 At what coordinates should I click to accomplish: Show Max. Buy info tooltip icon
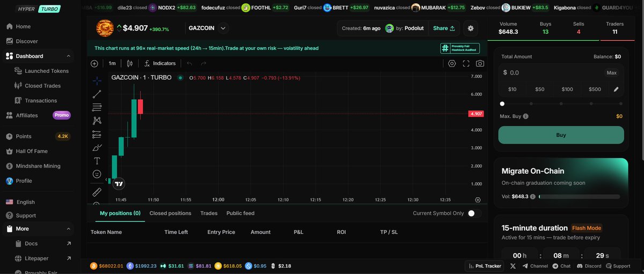point(525,116)
